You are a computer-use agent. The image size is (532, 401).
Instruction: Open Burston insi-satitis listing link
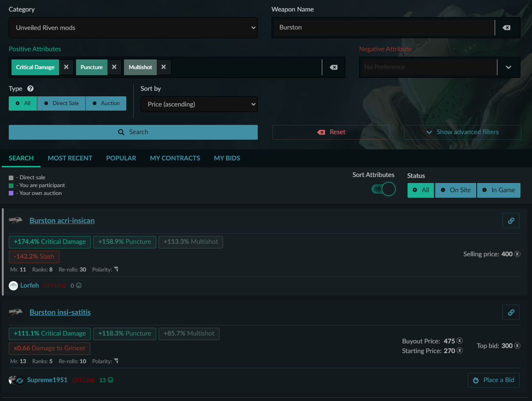pos(60,312)
